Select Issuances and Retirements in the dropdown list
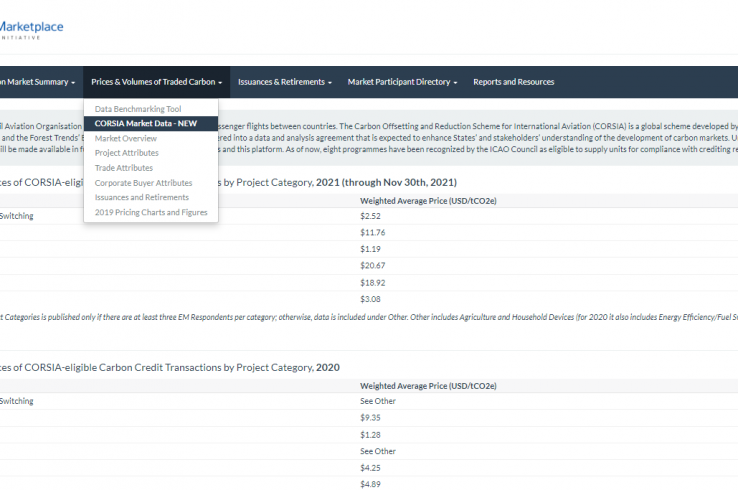738x490 pixels. pos(141,198)
